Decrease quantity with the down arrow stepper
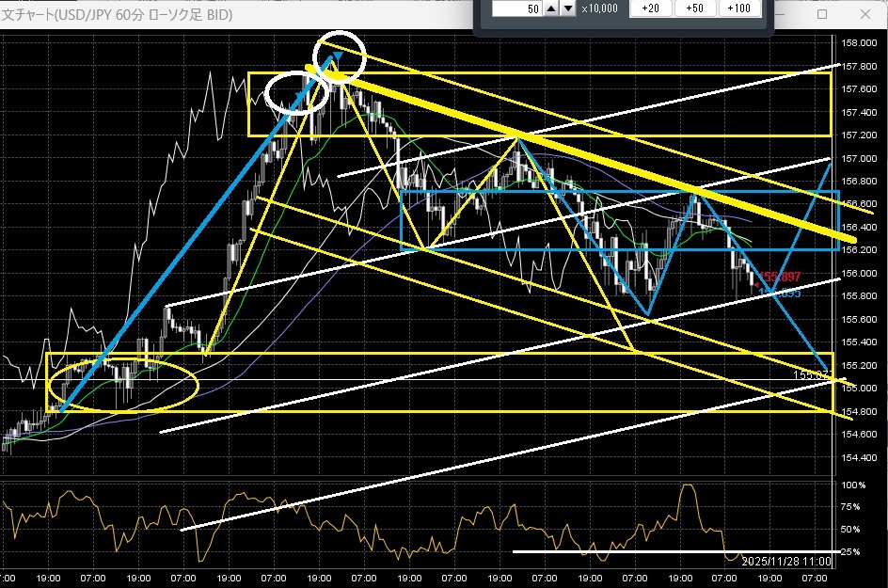The height and width of the screenshot is (588, 888). pos(568,8)
